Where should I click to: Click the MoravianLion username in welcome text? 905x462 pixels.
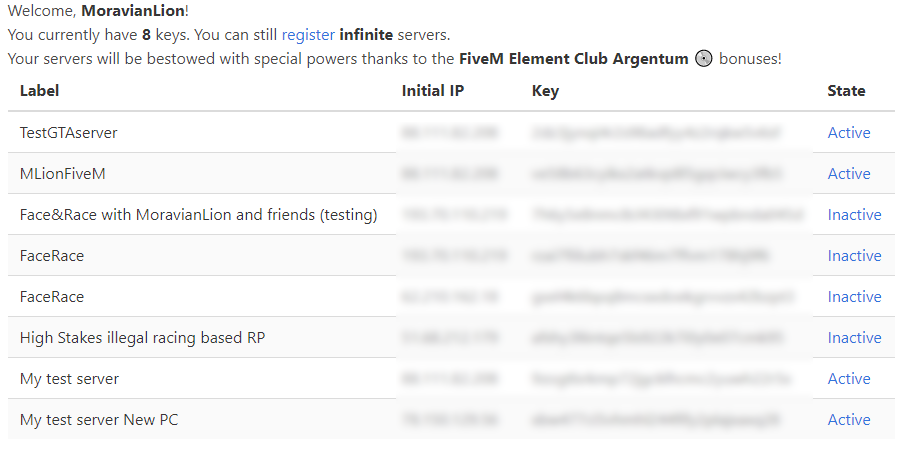coord(132,11)
